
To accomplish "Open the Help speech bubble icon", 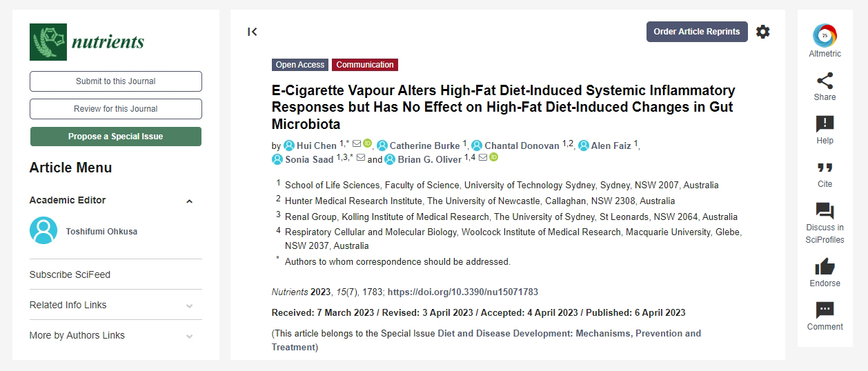I will pos(825,124).
